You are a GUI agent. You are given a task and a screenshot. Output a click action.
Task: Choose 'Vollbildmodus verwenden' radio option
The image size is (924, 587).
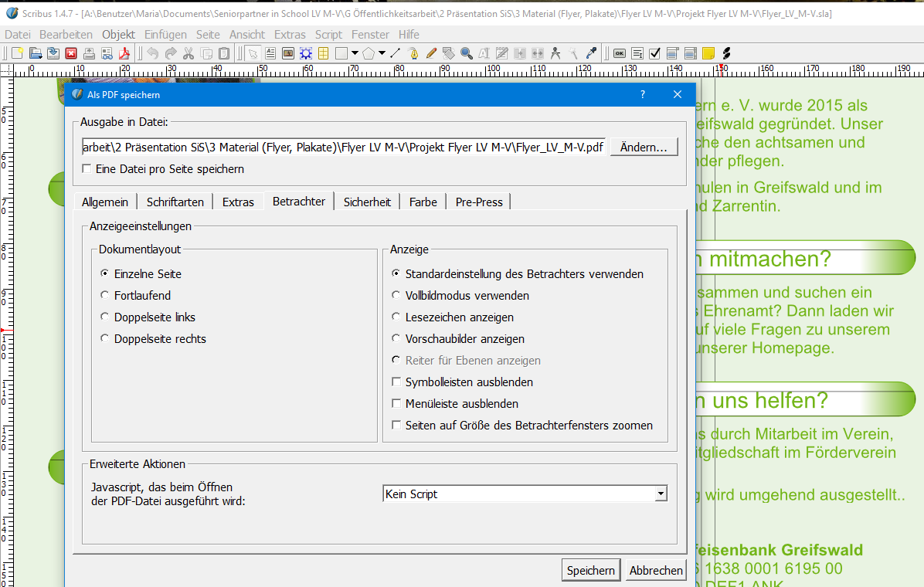click(396, 296)
